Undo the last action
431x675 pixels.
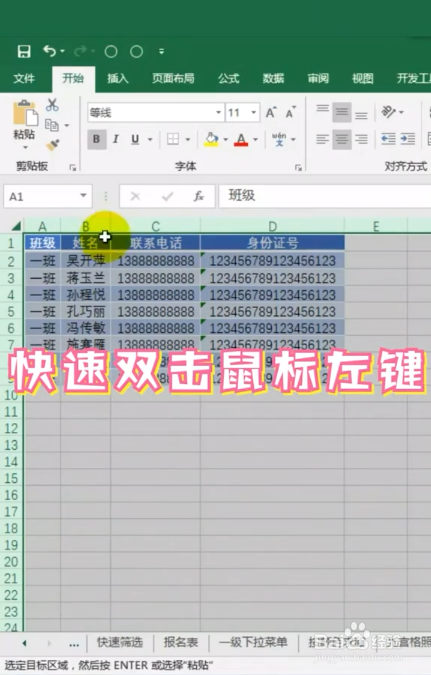(x=49, y=51)
